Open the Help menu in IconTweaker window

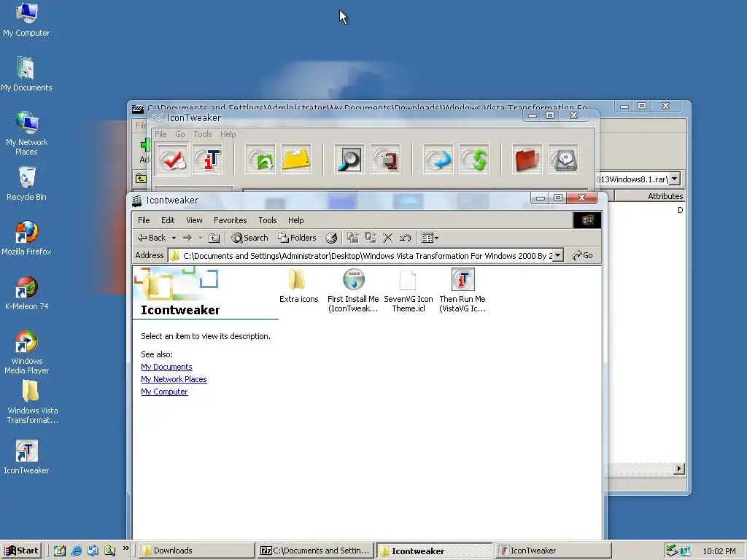pyautogui.click(x=228, y=134)
